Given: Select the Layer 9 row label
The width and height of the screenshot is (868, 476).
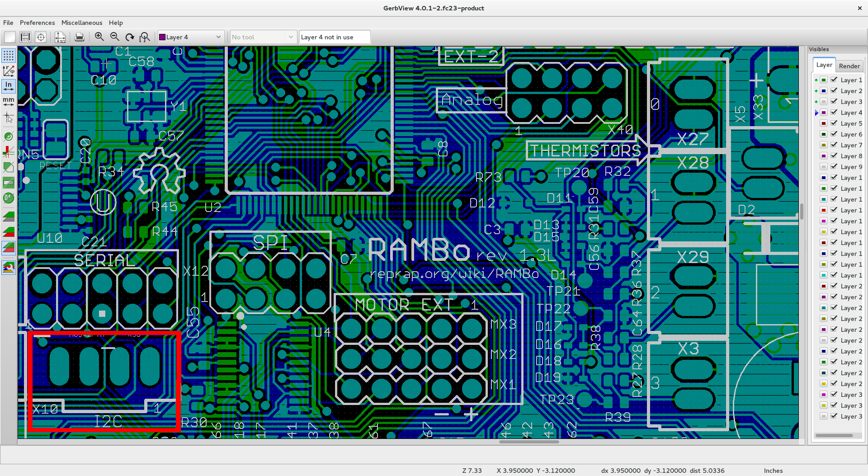Looking at the screenshot, I should 851,167.
